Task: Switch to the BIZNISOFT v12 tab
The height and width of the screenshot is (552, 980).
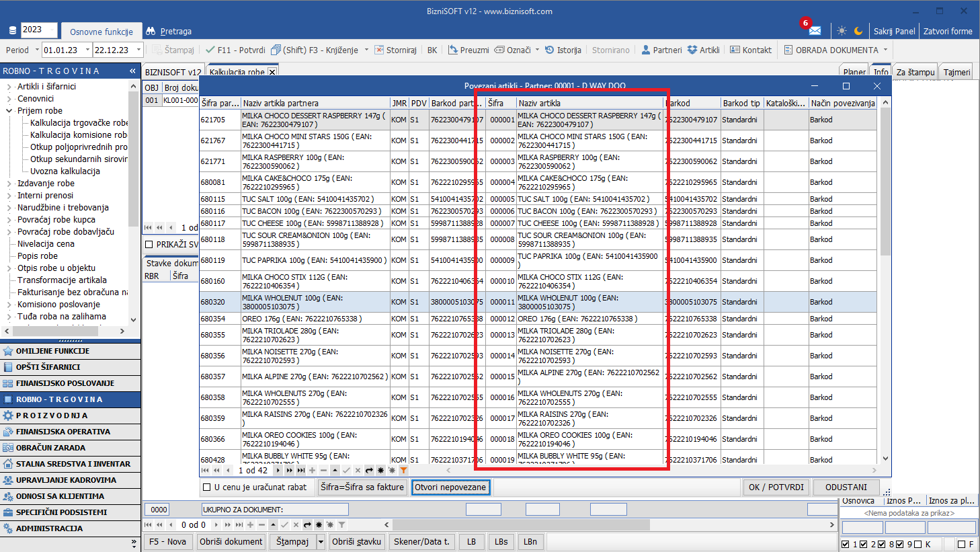Action: pyautogui.click(x=173, y=72)
